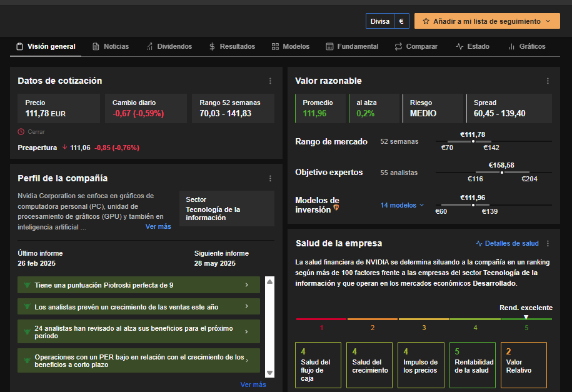The height and width of the screenshot is (392, 572).
Task: Select the Valor Relativo card
Action: (524, 365)
